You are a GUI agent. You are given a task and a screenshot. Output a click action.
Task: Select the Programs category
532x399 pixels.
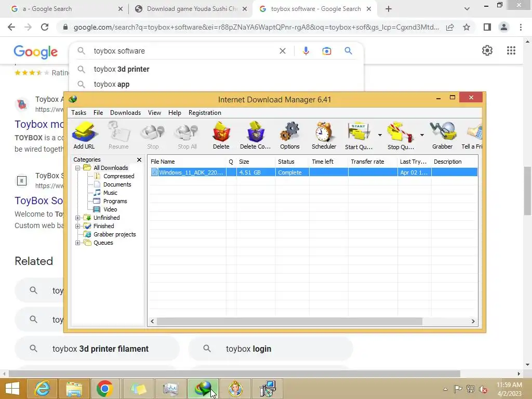coord(115,201)
